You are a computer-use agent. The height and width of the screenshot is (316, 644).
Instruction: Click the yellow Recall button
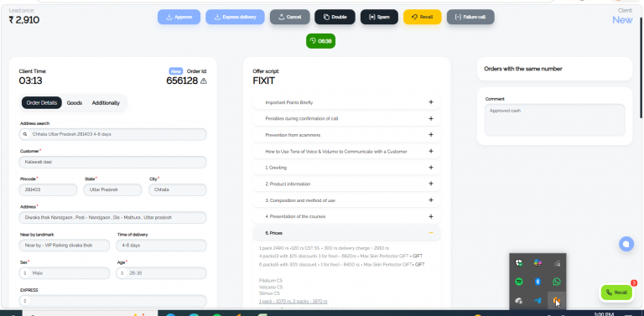point(423,17)
